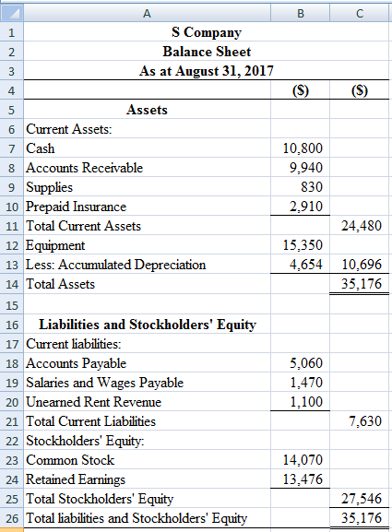Select row 26 header
This screenshot has width=392, height=532.
click(12, 518)
